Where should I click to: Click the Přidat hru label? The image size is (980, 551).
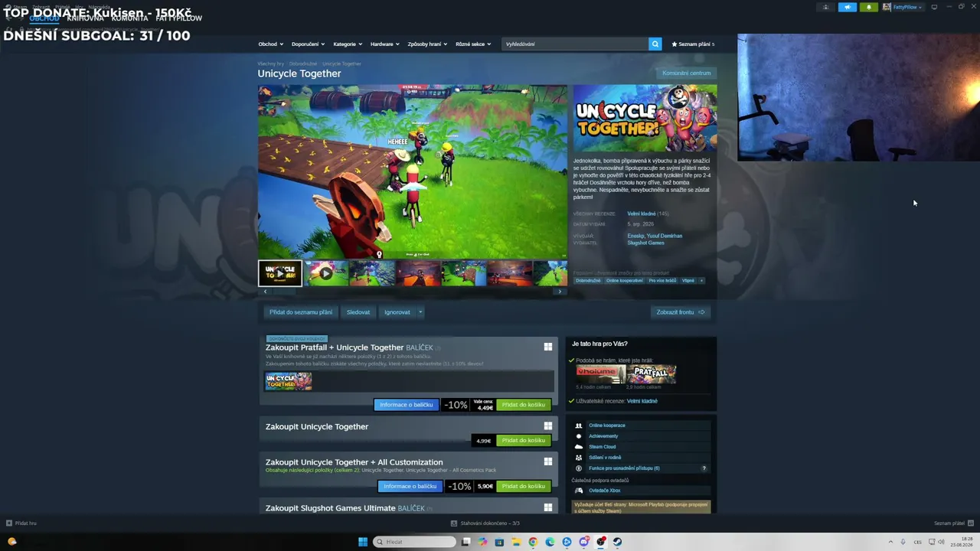(x=26, y=523)
